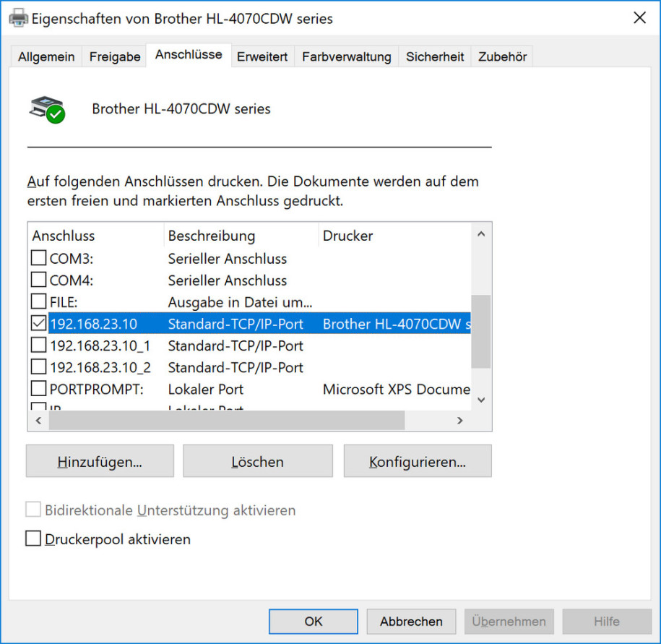The height and width of the screenshot is (644, 661).
Task: Click the port list scroll up arrow
Action: [481, 234]
